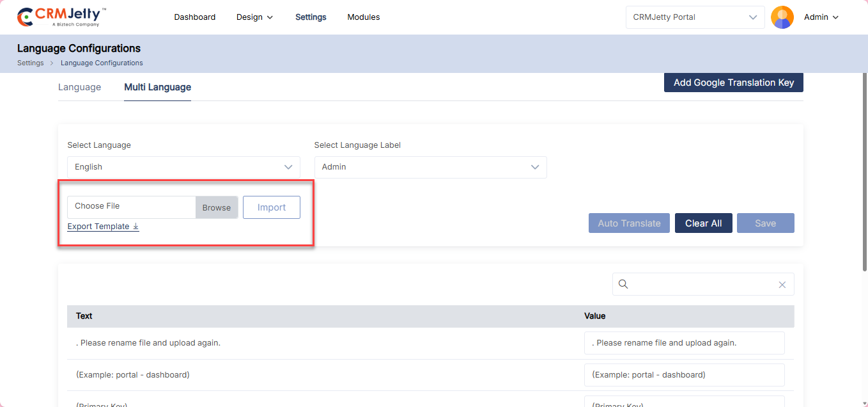Image resolution: width=868 pixels, height=407 pixels.
Task: Click the CRMJetty logo
Action: (x=61, y=17)
